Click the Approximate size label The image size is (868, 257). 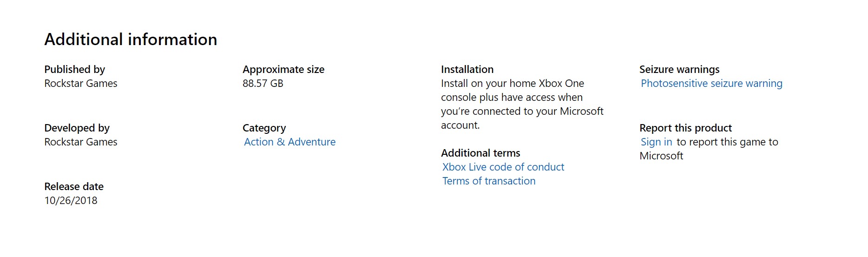coord(283,70)
